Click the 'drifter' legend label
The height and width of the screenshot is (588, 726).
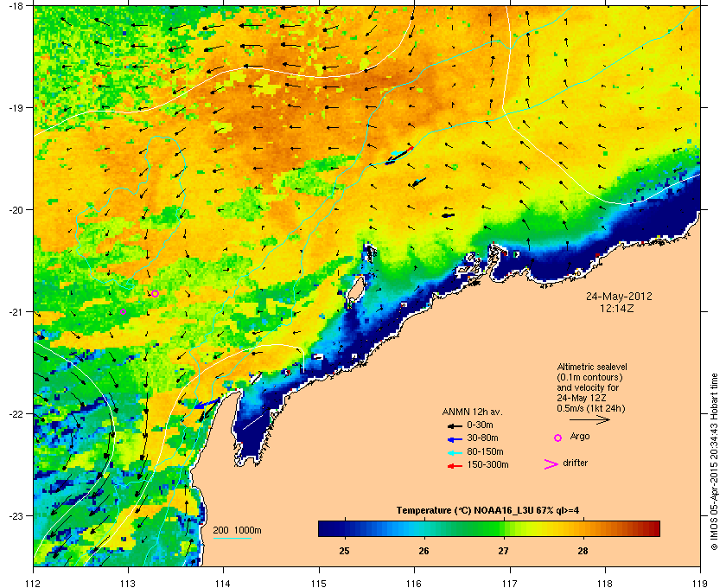pos(576,463)
